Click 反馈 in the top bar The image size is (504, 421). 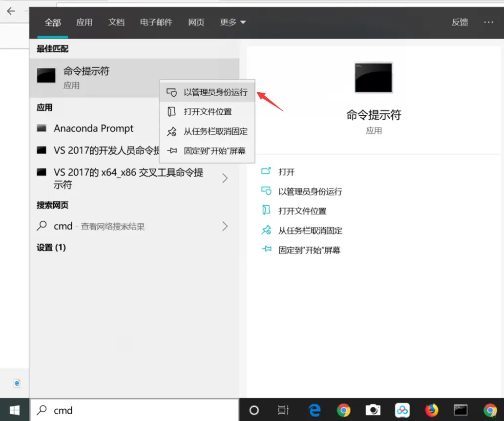460,22
